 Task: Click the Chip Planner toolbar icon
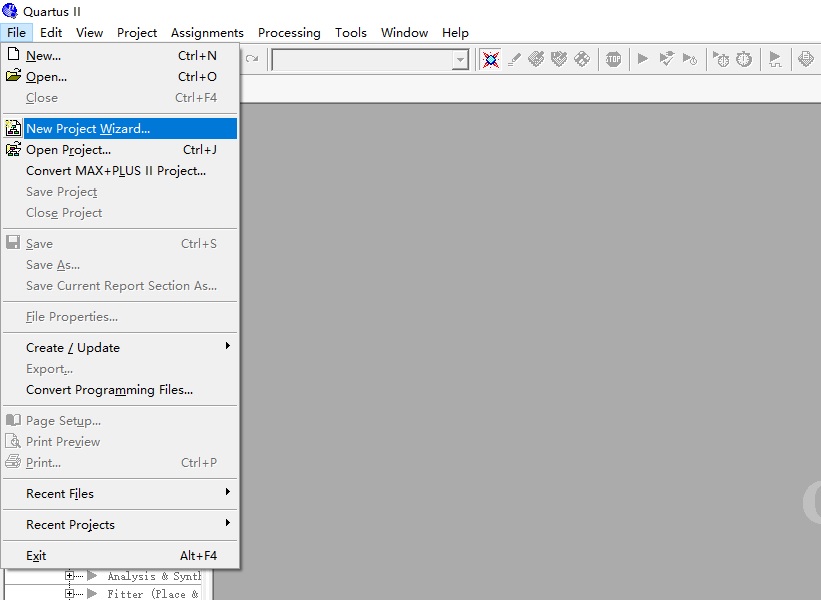[559, 59]
